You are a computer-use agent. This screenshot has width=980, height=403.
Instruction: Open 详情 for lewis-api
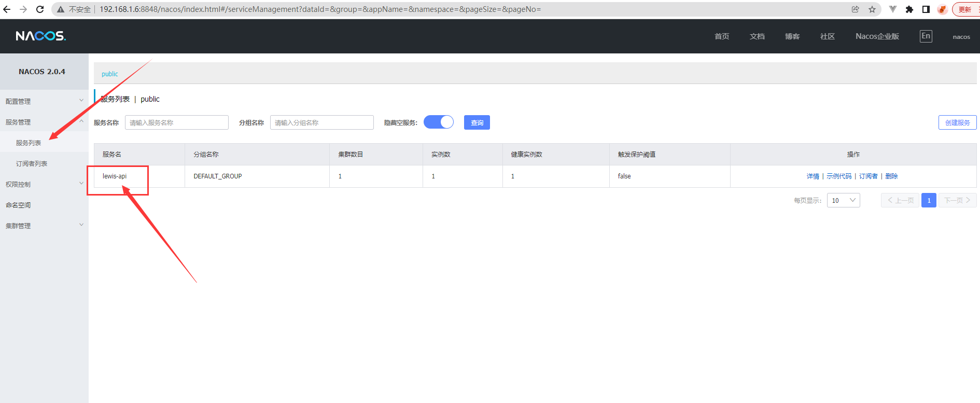813,176
